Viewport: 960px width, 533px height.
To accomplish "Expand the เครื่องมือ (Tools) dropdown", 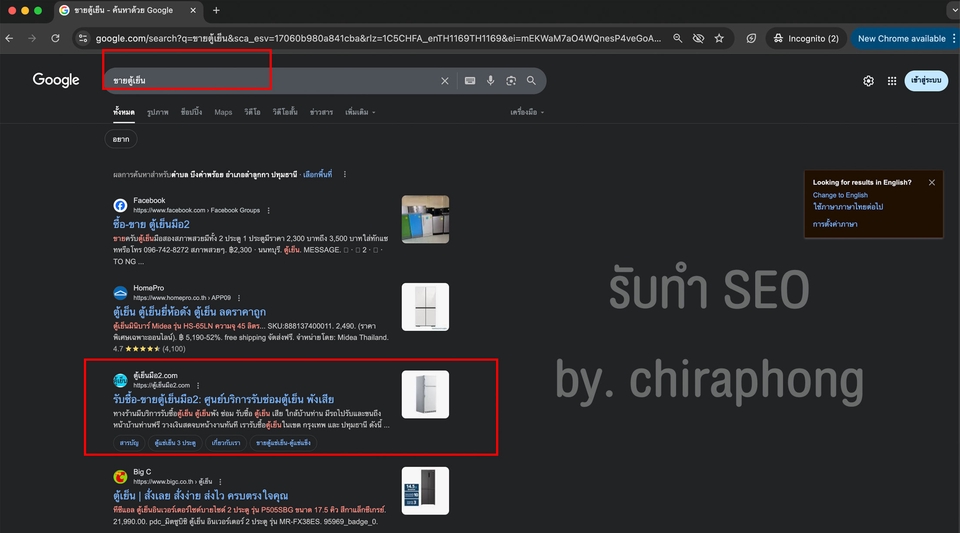I will pos(527,112).
